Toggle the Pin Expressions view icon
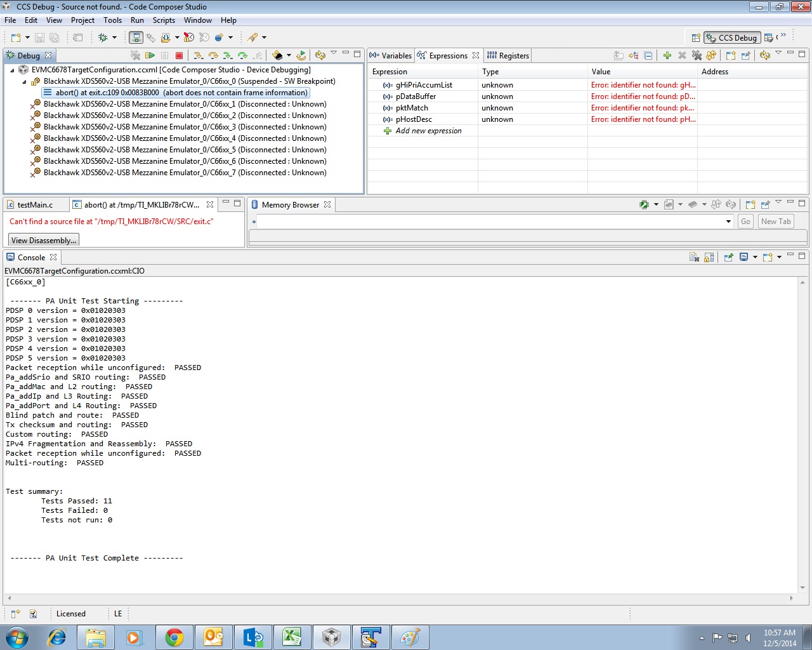 [x=745, y=55]
